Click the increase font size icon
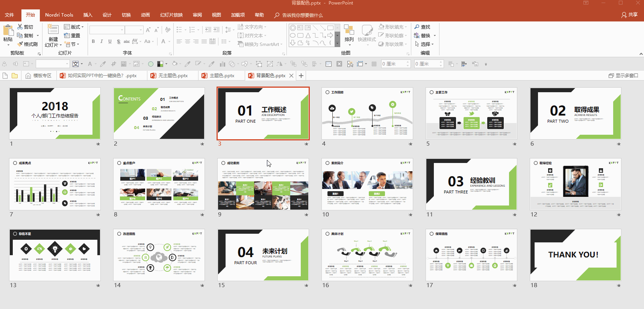The height and width of the screenshot is (309, 644). click(x=148, y=30)
